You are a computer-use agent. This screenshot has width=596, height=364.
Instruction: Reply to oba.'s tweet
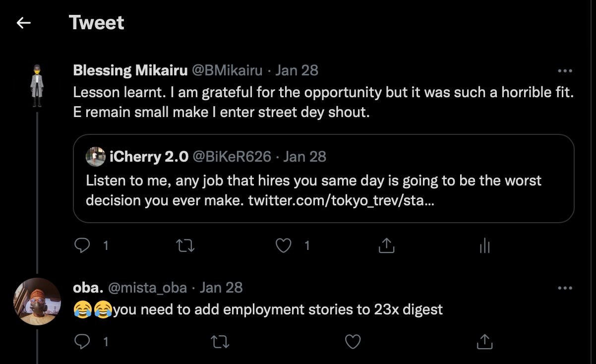pyautogui.click(x=82, y=341)
